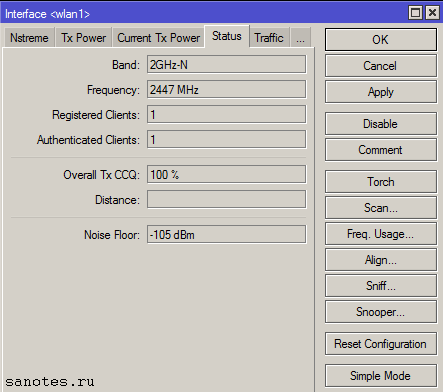Launch the Scan... tool
Screen dimensions: 443x392
381,208
